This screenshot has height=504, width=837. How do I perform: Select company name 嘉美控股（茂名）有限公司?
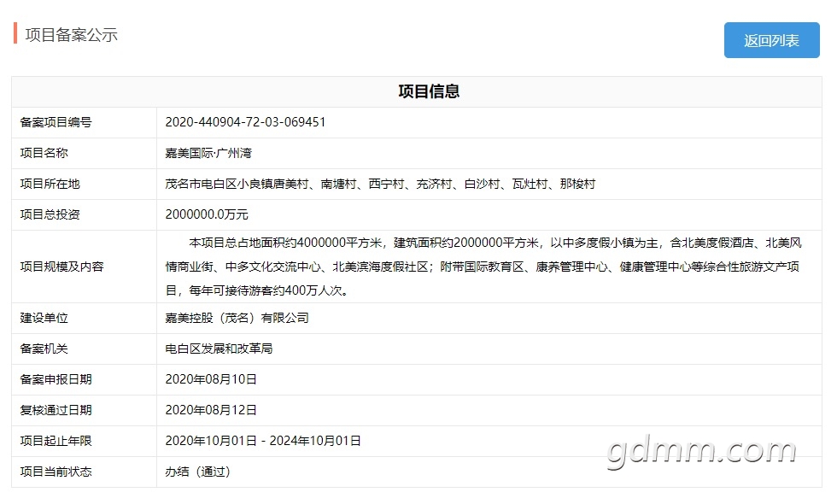pyautogui.click(x=237, y=318)
